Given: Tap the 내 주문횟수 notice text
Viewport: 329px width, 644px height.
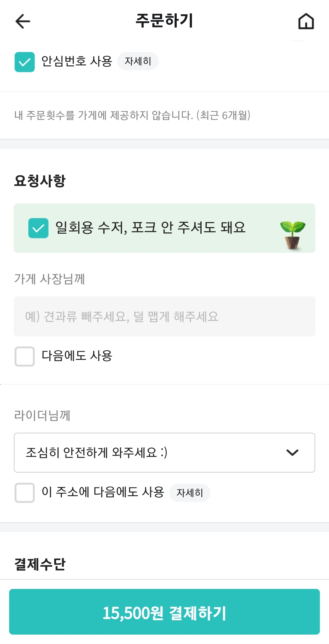Looking at the screenshot, I should tap(132, 116).
